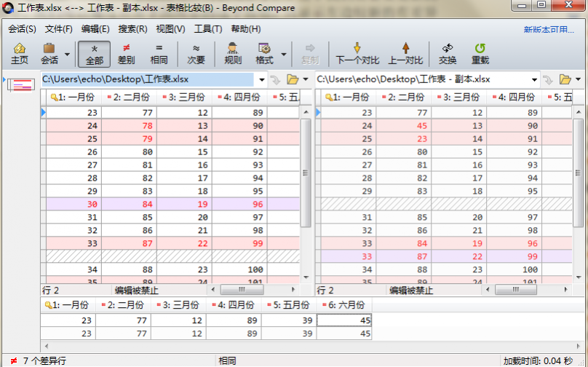Open the 帮助(H) menu
588x367 pixels.
(x=246, y=29)
